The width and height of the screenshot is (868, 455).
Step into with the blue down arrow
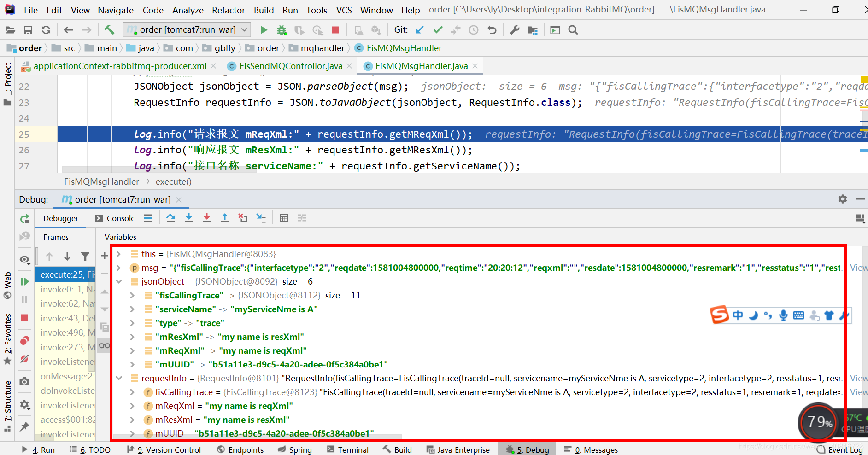[x=189, y=218]
